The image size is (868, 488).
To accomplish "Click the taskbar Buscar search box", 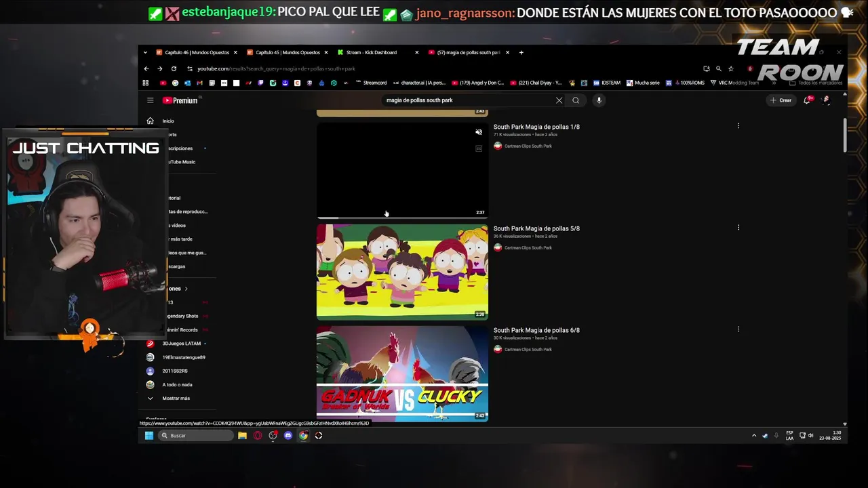I will pos(195,436).
